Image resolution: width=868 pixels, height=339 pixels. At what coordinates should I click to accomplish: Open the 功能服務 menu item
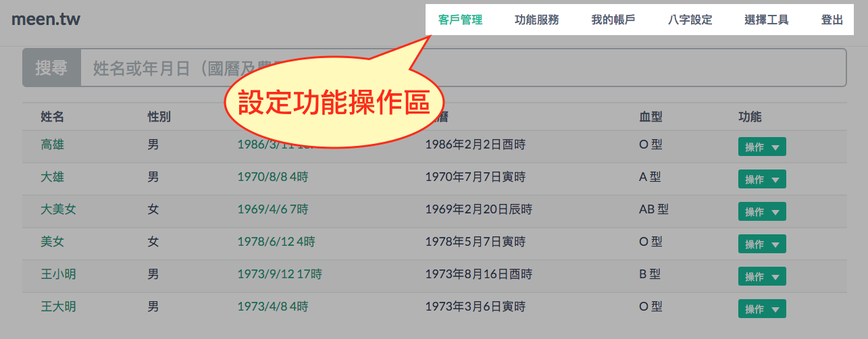click(x=537, y=20)
